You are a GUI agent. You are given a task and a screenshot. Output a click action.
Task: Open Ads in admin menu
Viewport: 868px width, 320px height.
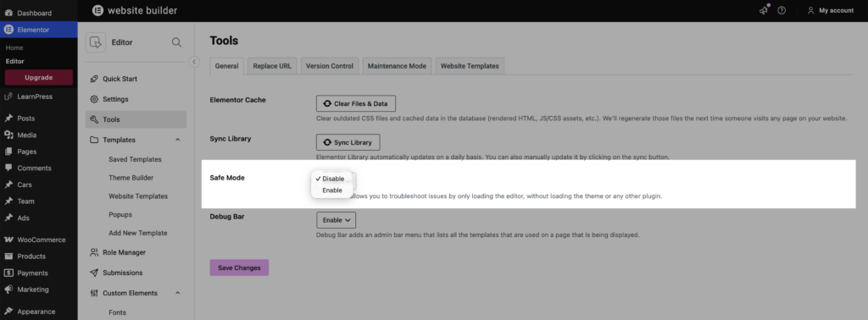click(x=39, y=218)
